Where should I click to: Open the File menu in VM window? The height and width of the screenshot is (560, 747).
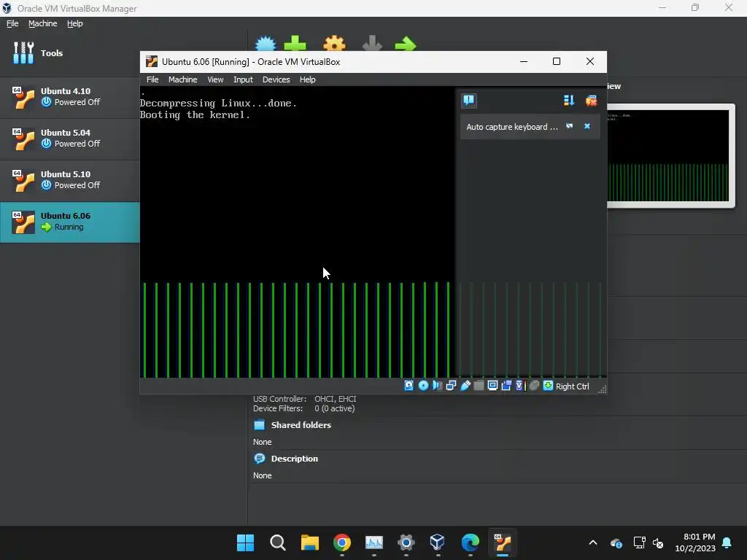pyautogui.click(x=152, y=79)
